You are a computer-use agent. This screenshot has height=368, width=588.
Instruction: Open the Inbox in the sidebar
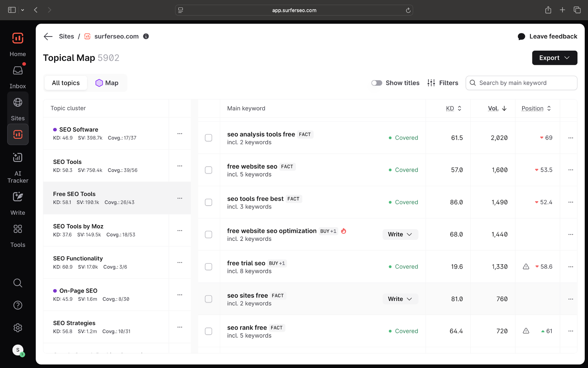(x=18, y=71)
